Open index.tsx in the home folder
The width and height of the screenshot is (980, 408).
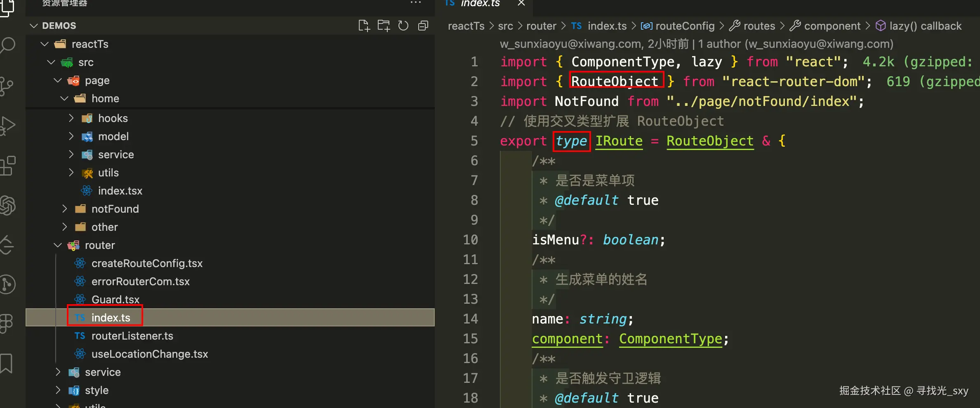[120, 191]
